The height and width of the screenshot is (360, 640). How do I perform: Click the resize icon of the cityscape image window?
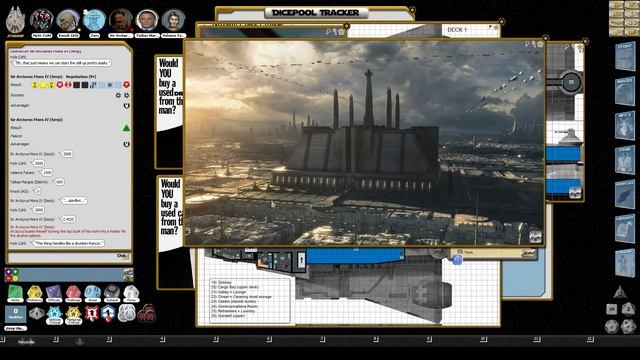click(x=535, y=237)
